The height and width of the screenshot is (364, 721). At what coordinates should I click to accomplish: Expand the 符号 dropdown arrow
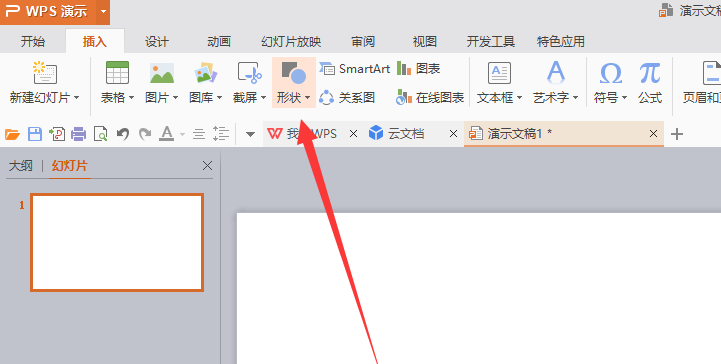(625, 98)
